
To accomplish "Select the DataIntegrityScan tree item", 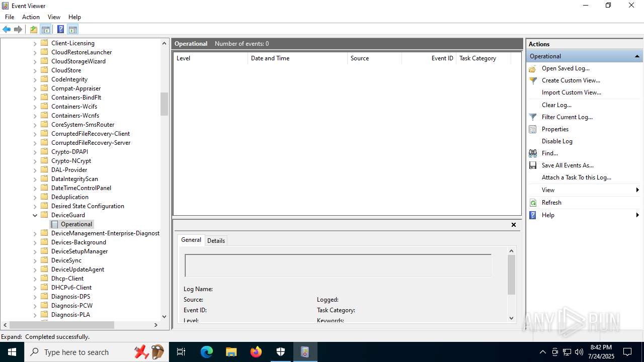I will tap(74, 179).
